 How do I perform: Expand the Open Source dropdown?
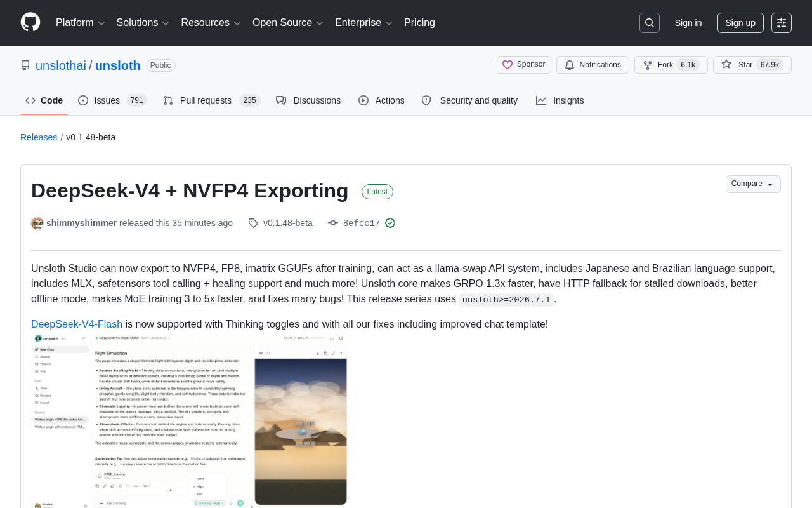pyautogui.click(x=288, y=23)
